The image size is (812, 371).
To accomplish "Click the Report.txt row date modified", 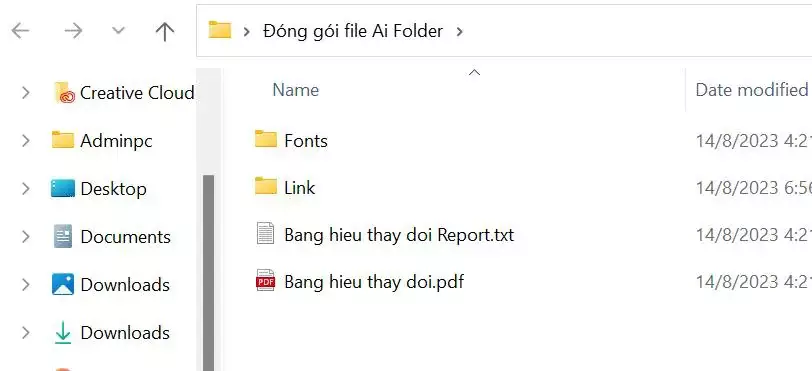I will [753, 235].
